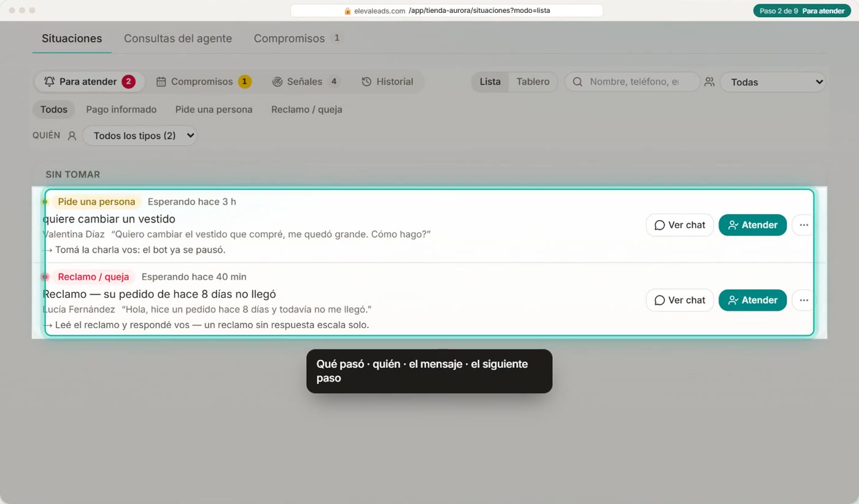Open the Todas assignee dropdown
Viewport: 859px width, 504px height.
click(773, 82)
